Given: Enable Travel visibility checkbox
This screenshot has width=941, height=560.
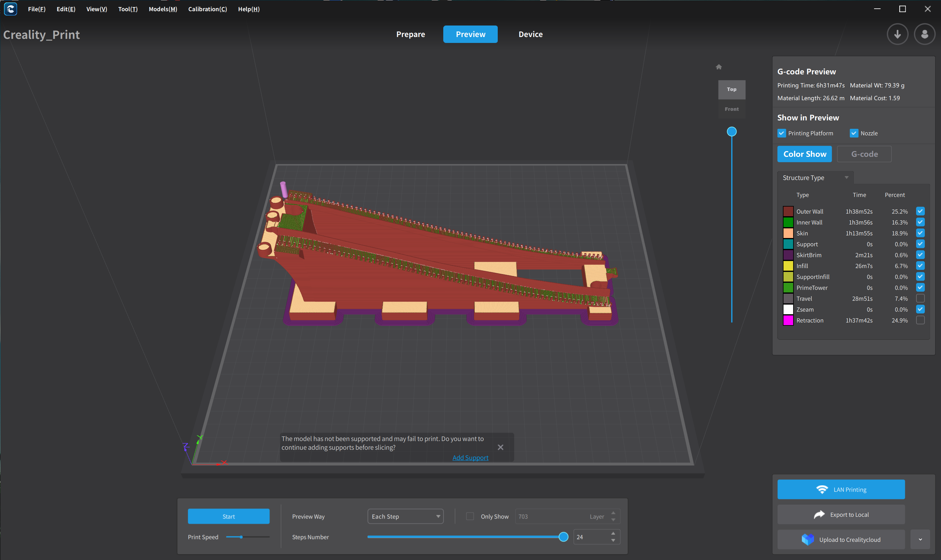Looking at the screenshot, I should (920, 298).
